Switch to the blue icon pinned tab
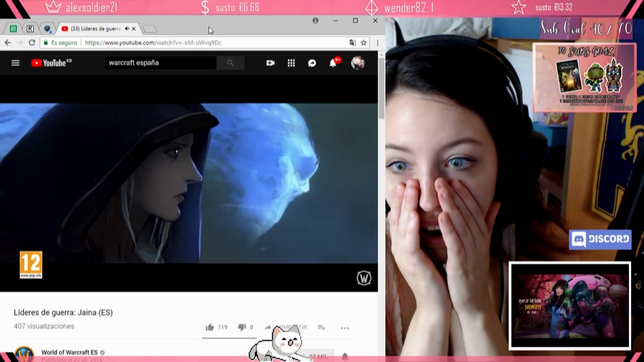 [47, 29]
